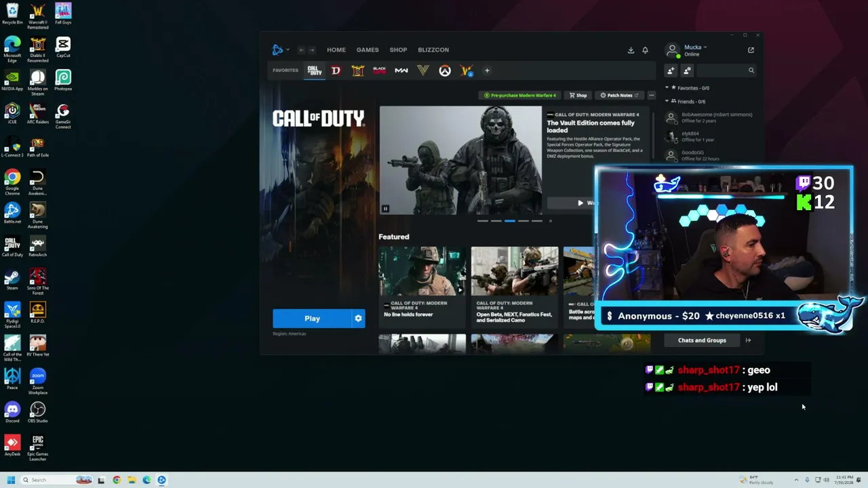Open the SHOP tab
The image size is (868, 488).
[x=398, y=50]
